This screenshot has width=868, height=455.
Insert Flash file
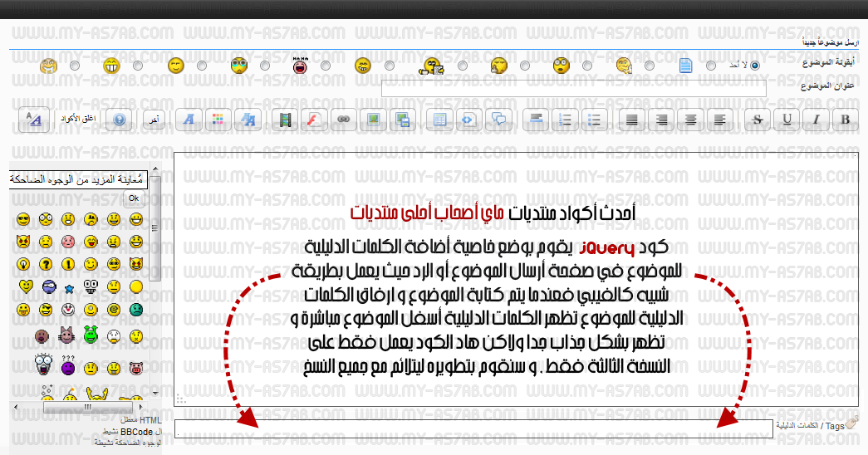(x=314, y=120)
